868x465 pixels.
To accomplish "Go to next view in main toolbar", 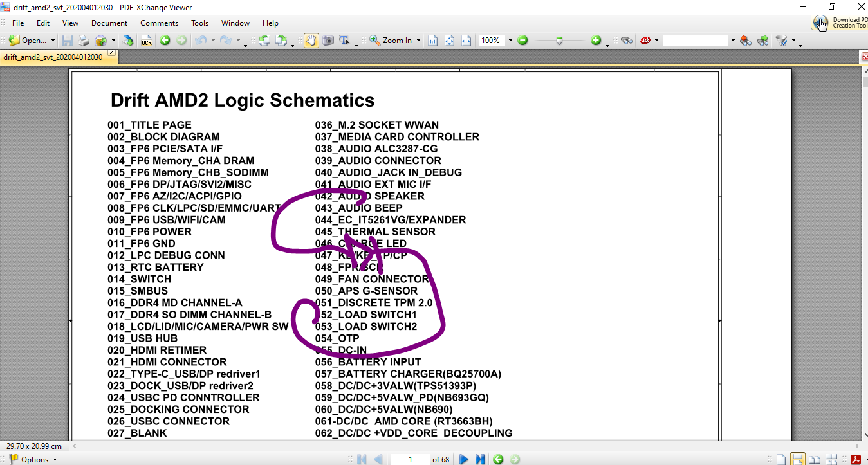I will pos(181,41).
